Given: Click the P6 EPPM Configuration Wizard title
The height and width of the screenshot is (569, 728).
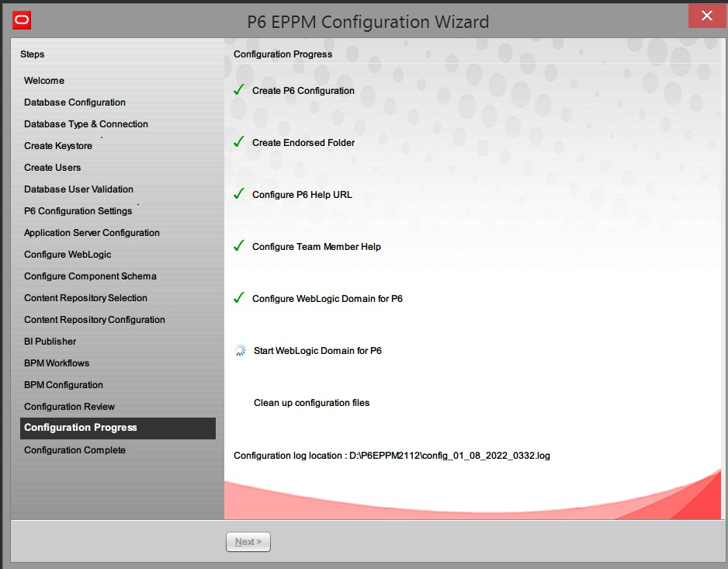Looking at the screenshot, I should coord(368,22).
